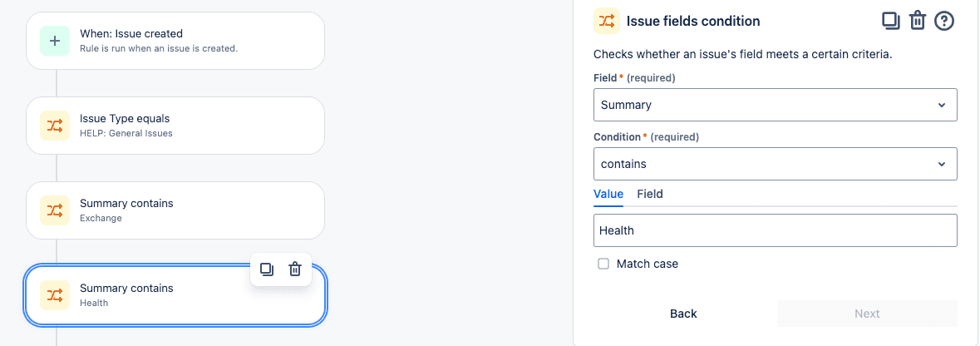Screen dimensions: 980x346
Task: Click the Back button
Action: click(683, 314)
